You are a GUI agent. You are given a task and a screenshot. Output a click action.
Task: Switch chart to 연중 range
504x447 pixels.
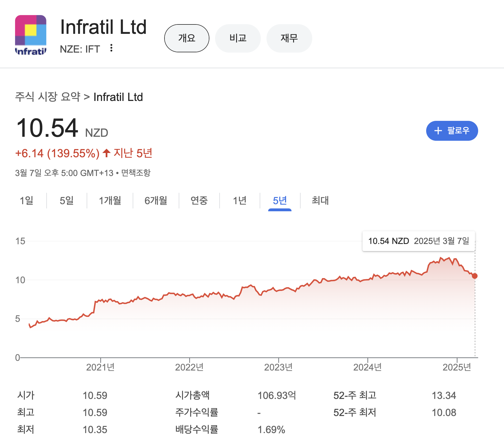coord(199,201)
